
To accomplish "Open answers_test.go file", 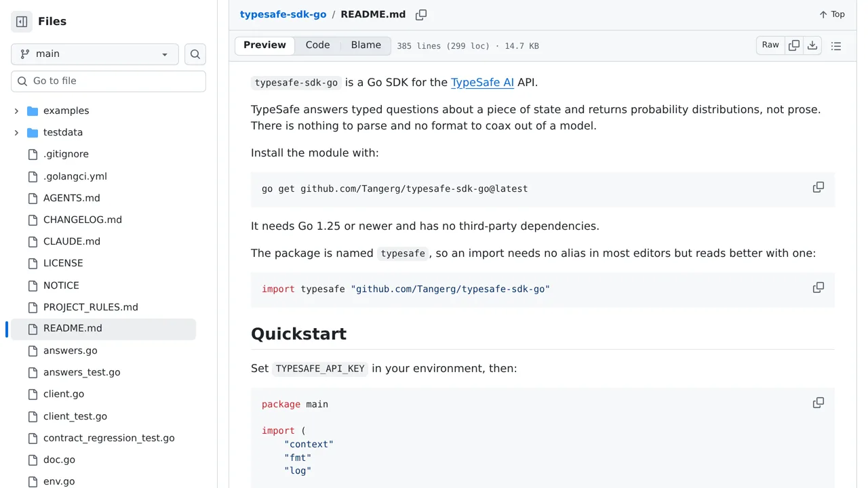I will 82,372.
